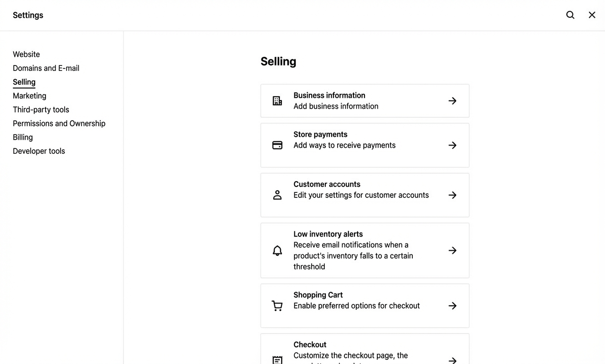
Task: Open Developer tools settings
Action: (39, 151)
